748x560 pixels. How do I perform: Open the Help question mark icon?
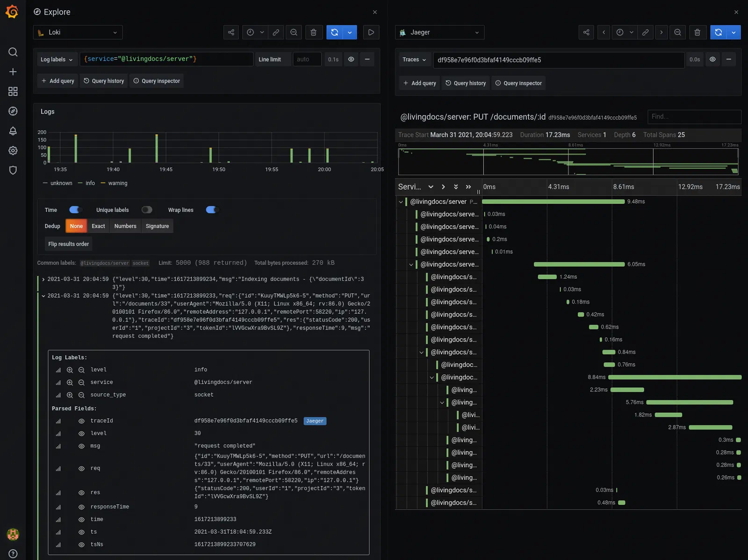(x=13, y=554)
